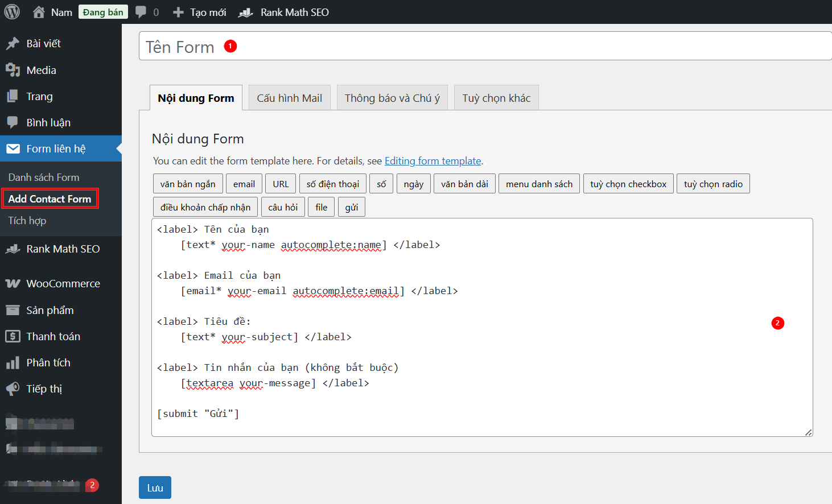The width and height of the screenshot is (832, 504).
Task: Click the plus icon for Tạo mới
Action: coord(178,12)
